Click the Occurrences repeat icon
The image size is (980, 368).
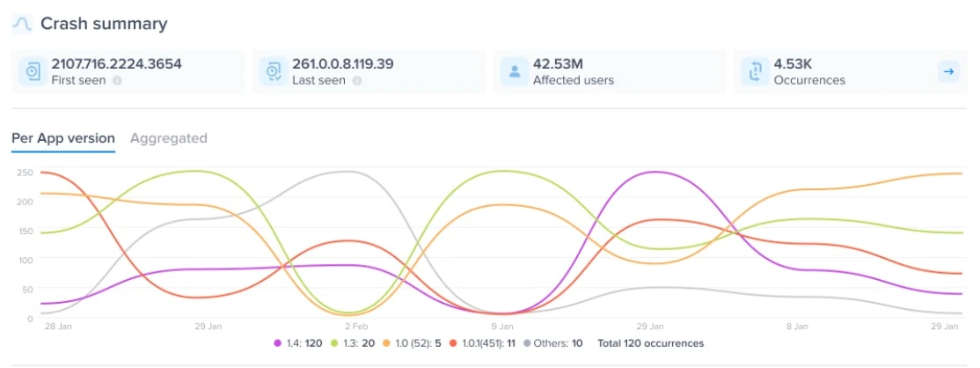click(755, 71)
